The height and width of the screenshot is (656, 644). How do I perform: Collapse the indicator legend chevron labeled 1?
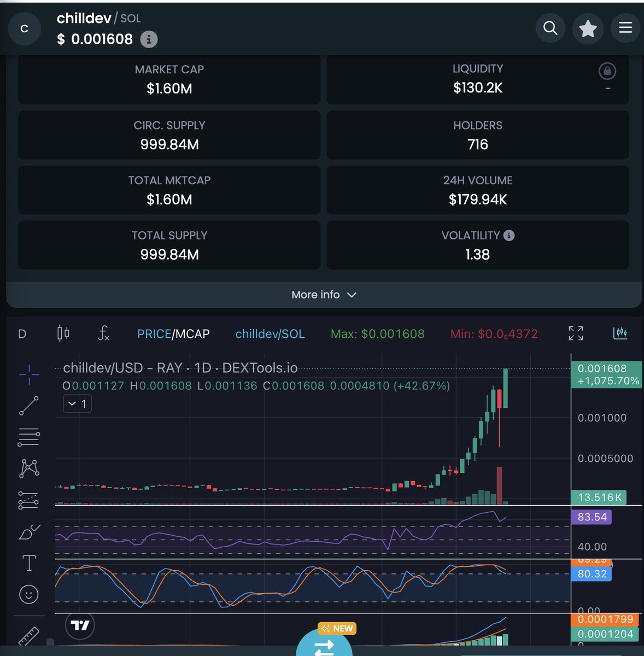coord(77,404)
